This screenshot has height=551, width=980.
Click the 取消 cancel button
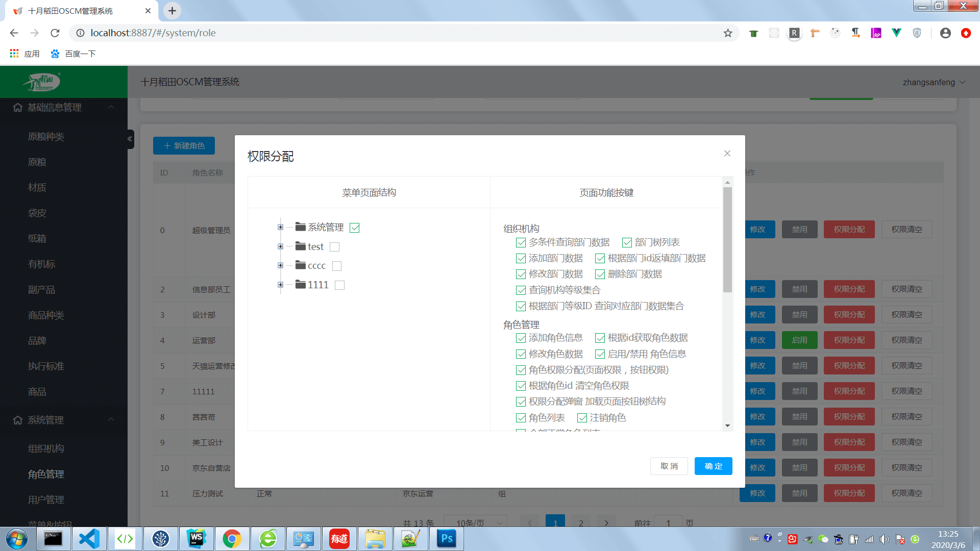pyautogui.click(x=669, y=466)
